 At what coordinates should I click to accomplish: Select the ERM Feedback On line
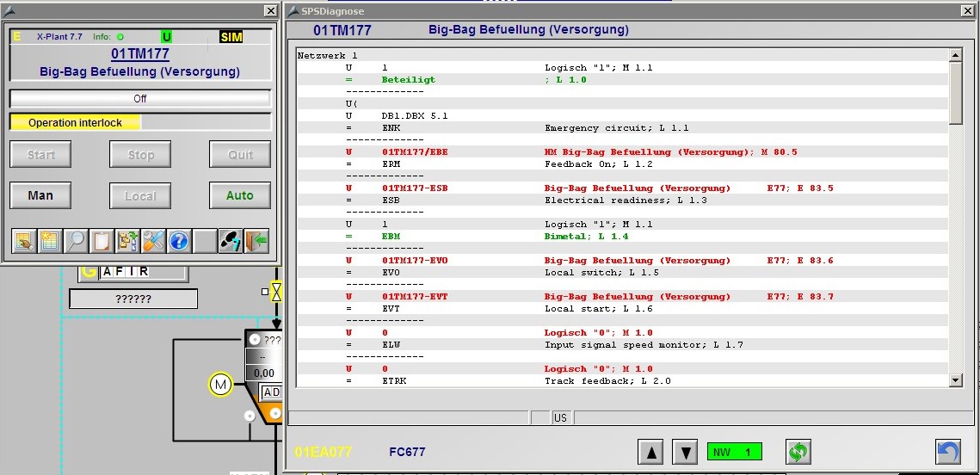point(623,163)
